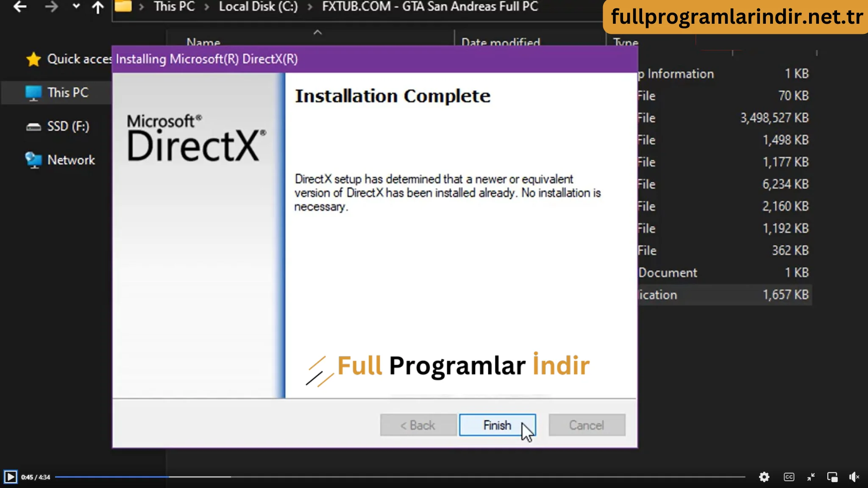The width and height of the screenshot is (868, 488).
Task: Go forward with Explorer forward arrow
Action: click(x=51, y=6)
